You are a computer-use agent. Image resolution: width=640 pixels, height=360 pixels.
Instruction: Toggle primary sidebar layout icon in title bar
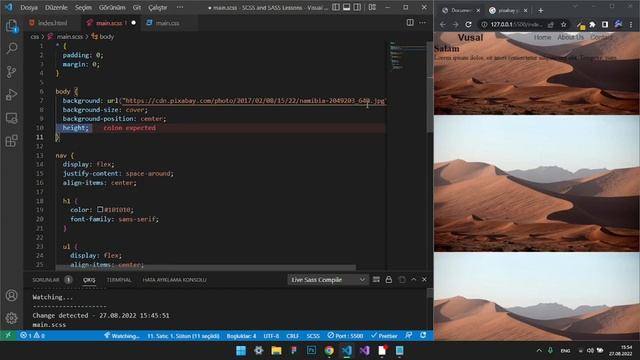(x=336, y=7)
